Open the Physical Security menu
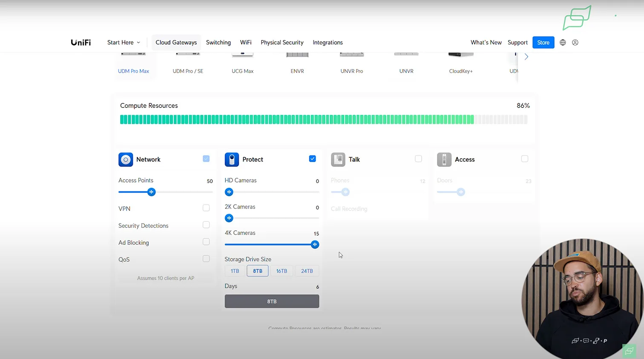This screenshot has width=644, height=359. pyautogui.click(x=282, y=43)
